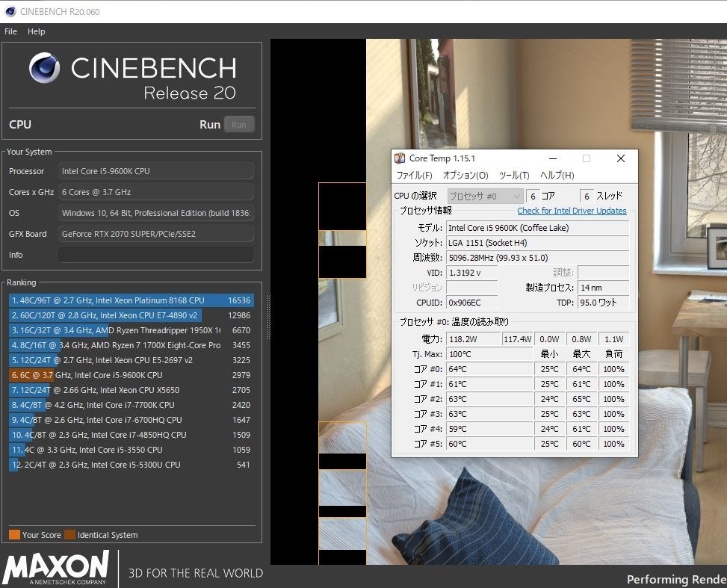Click the Cinebench title bar app icon
This screenshot has height=588, width=727.
10,11
